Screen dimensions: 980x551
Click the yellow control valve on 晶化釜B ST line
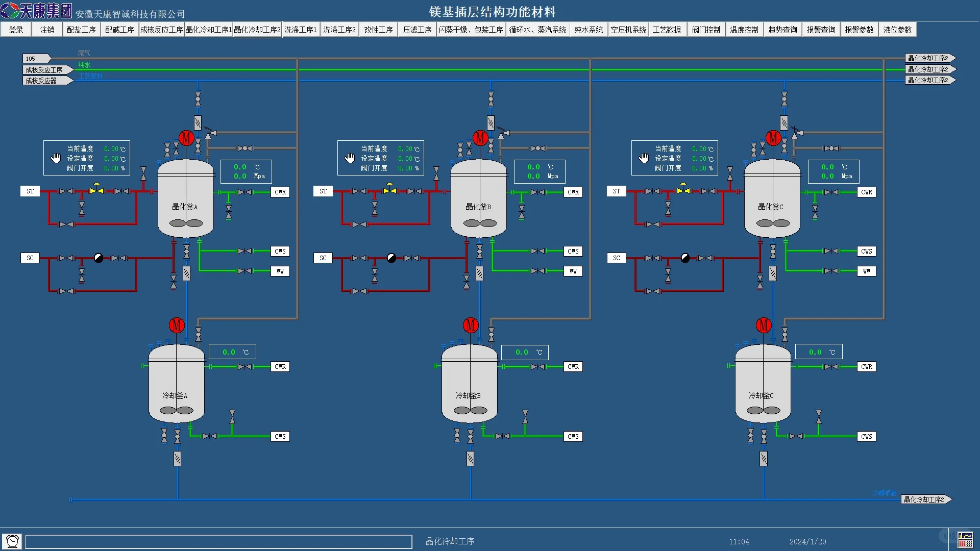[390, 190]
